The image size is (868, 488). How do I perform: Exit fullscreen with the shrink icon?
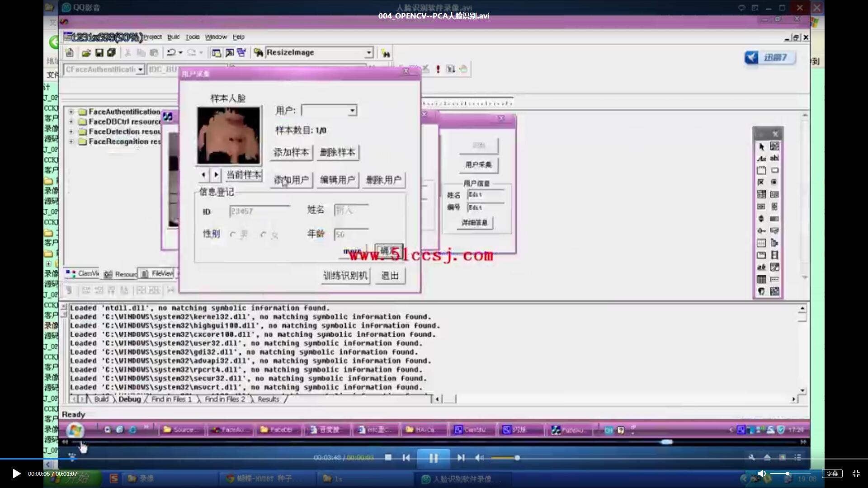pyautogui.click(x=856, y=474)
